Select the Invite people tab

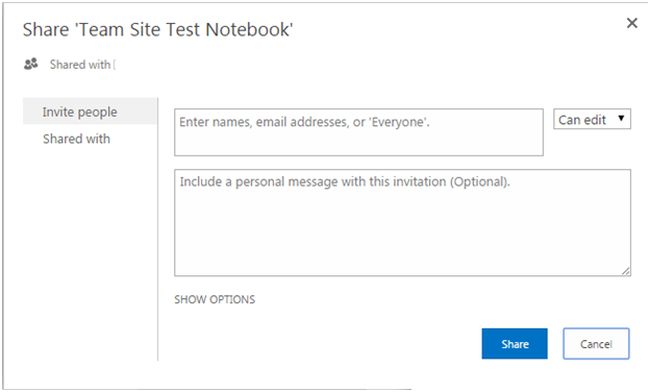90,111
